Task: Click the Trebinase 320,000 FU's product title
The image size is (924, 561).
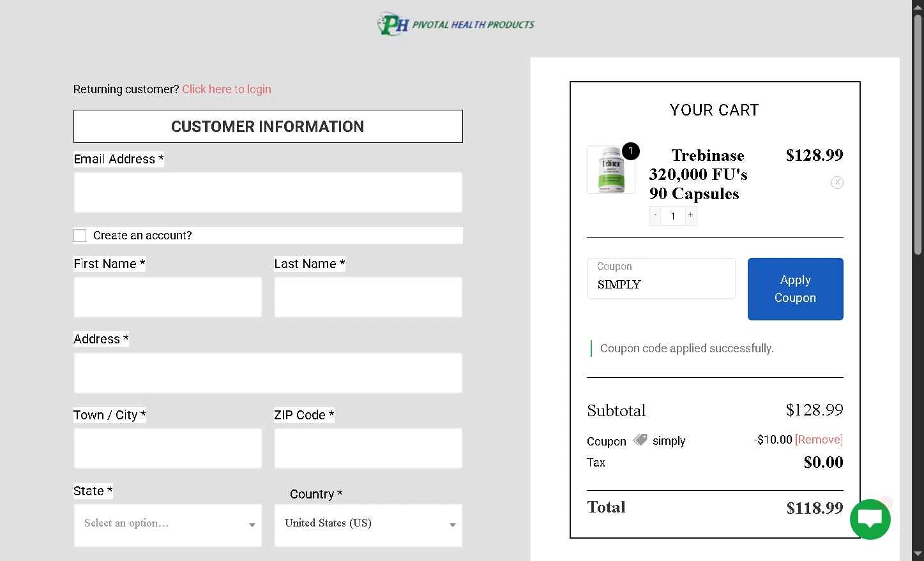Action: (698, 174)
